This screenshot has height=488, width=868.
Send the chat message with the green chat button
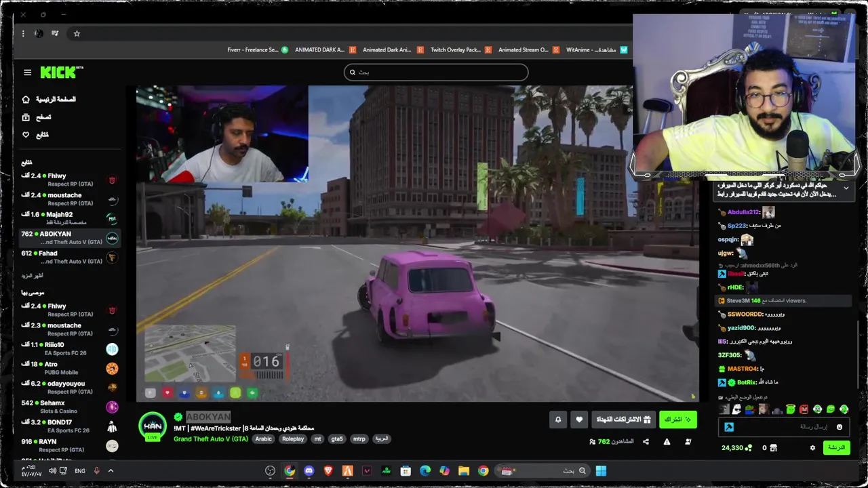[836, 447]
